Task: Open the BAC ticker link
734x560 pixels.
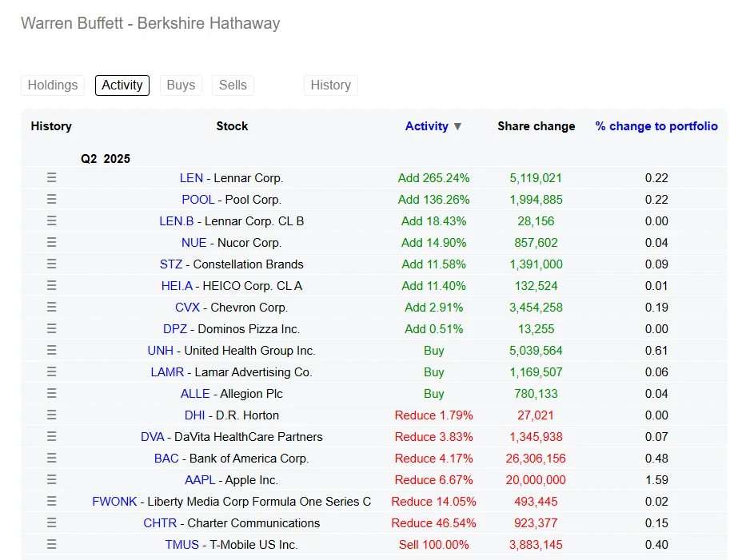Action: pyautogui.click(x=166, y=458)
